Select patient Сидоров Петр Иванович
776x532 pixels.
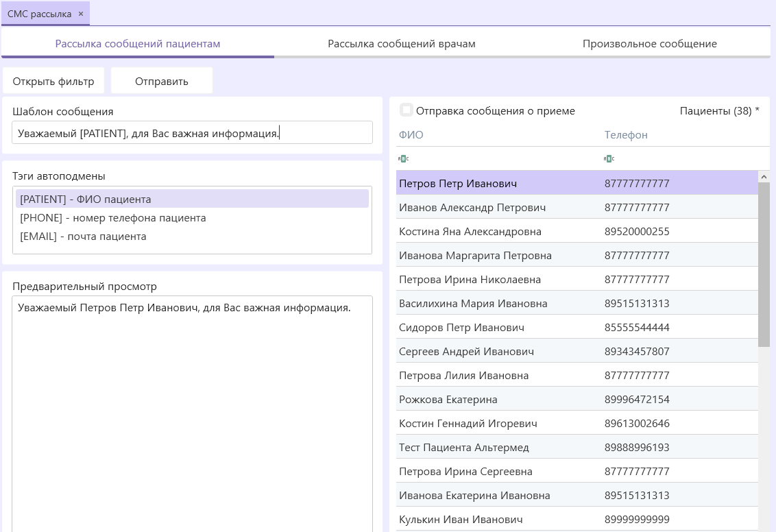pyautogui.click(x=577, y=327)
